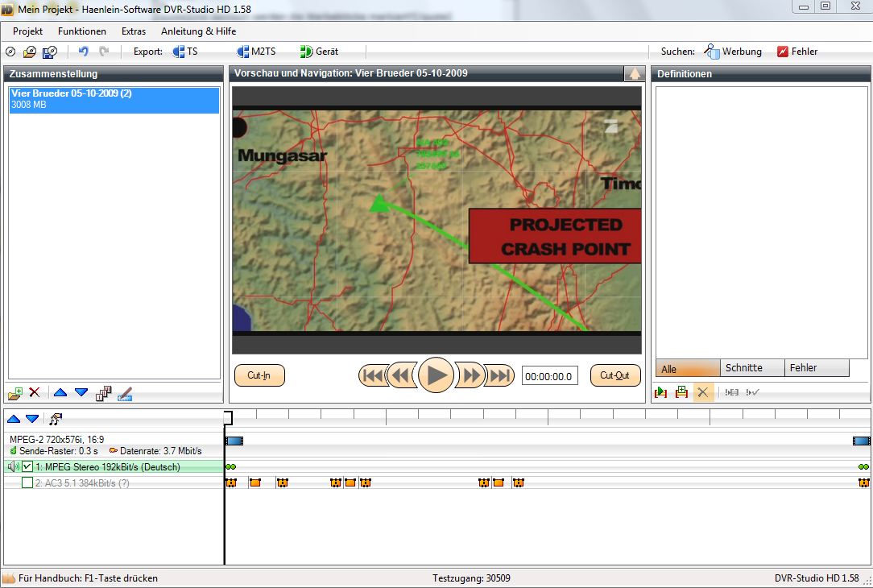Click the audio track settings icon with notes
Screen dimensions: 873x588
point(56,419)
